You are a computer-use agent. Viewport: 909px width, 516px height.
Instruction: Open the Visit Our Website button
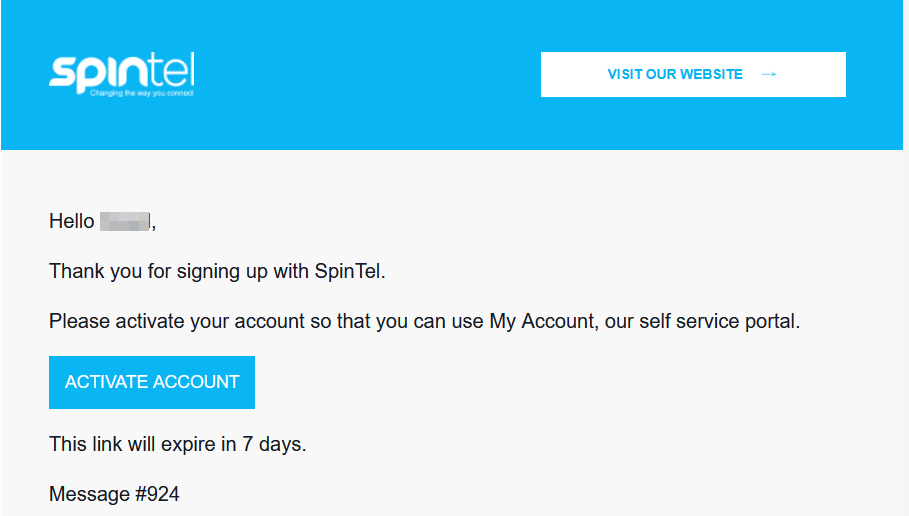click(693, 74)
